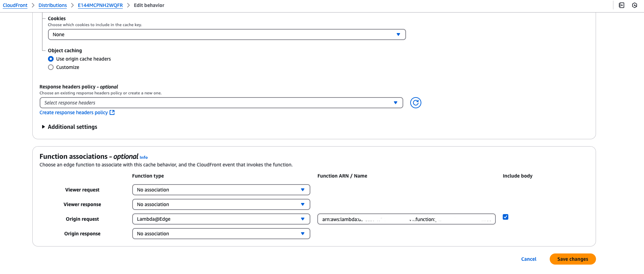Image resolution: width=644 pixels, height=274 pixels.
Task: Click the hexagon settings icon
Action: [635, 5]
